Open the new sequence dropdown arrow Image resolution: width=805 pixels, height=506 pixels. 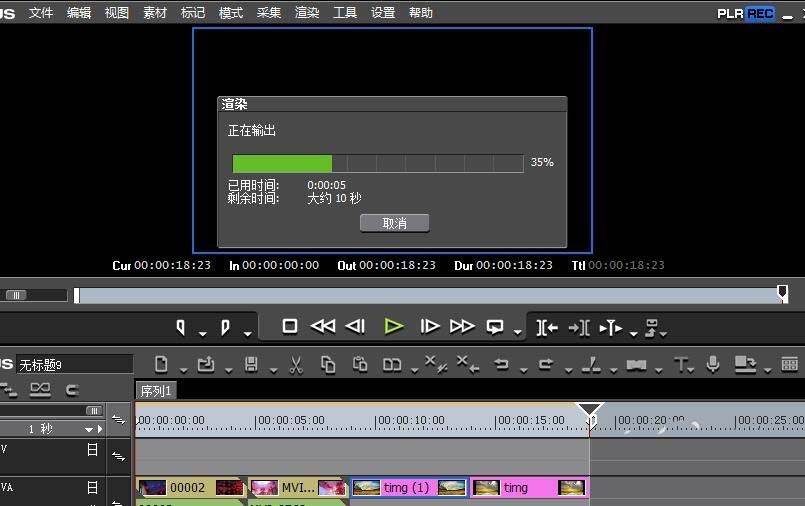[183, 370]
